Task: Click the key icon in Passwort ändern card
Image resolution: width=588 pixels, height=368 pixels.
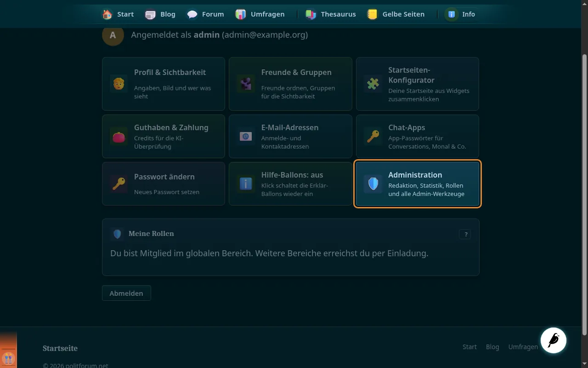Action: coord(119,184)
